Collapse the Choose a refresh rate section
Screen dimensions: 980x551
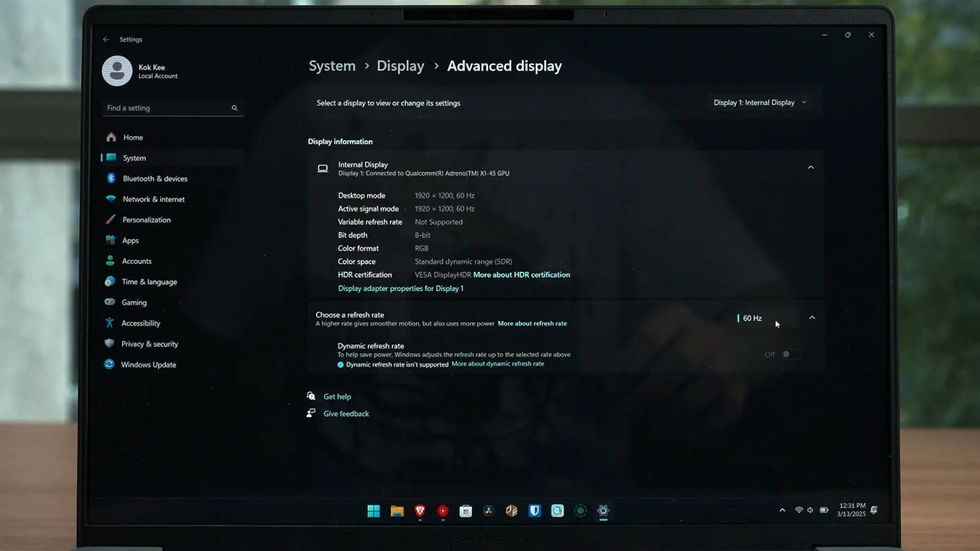(812, 318)
